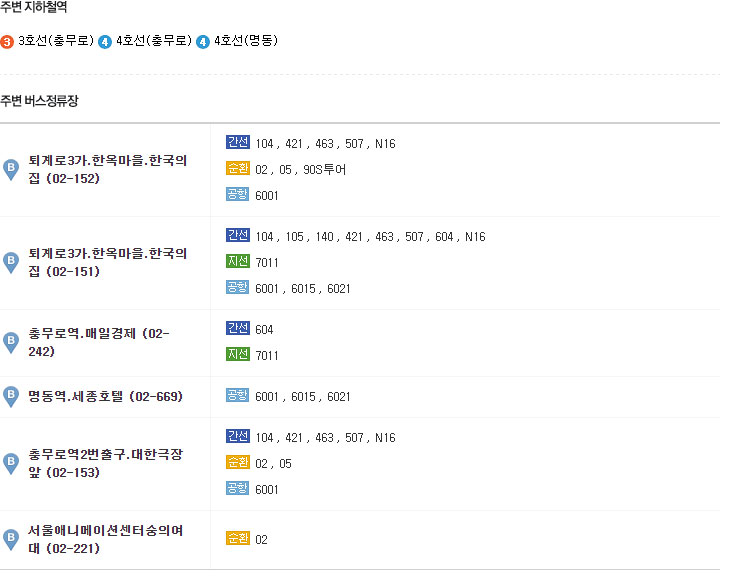Screen dimensions: 730x584
Task: Click the bus stop pin for 02-151
Action: click(11, 263)
